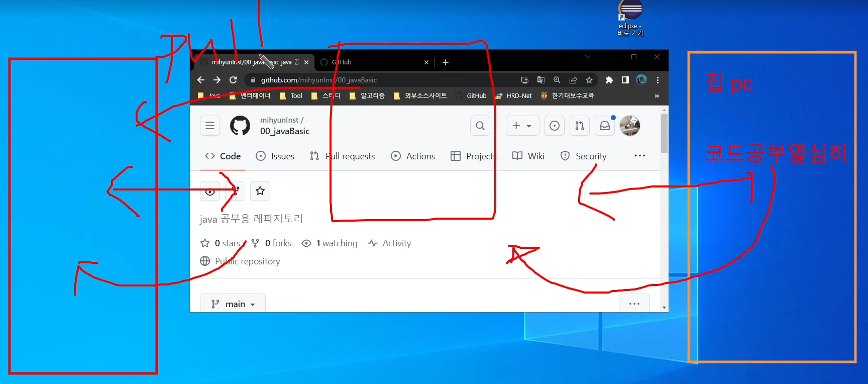Screen dimensions: 868x384
Task: Open the user profile avatar menu
Action: (630, 126)
